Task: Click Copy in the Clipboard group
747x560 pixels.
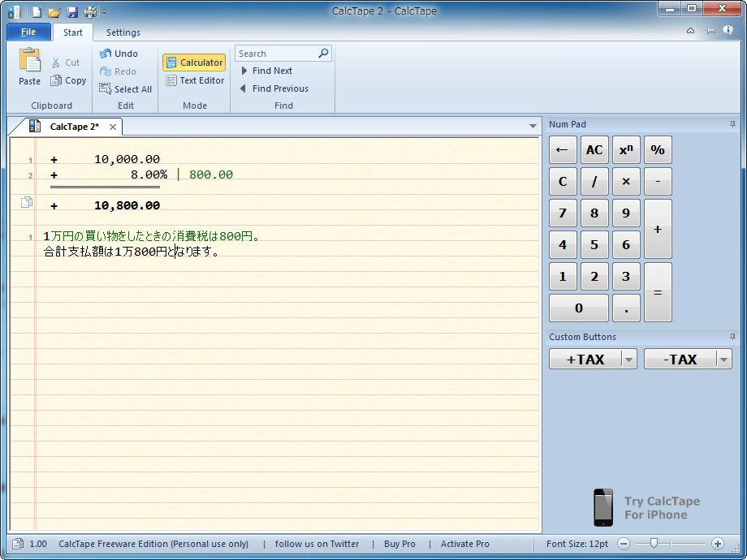Action: click(x=68, y=80)
